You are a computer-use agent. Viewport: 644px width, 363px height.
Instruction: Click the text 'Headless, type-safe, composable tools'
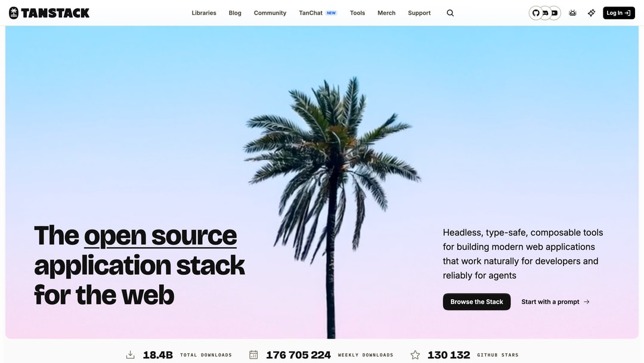click(x=523, y=232)
